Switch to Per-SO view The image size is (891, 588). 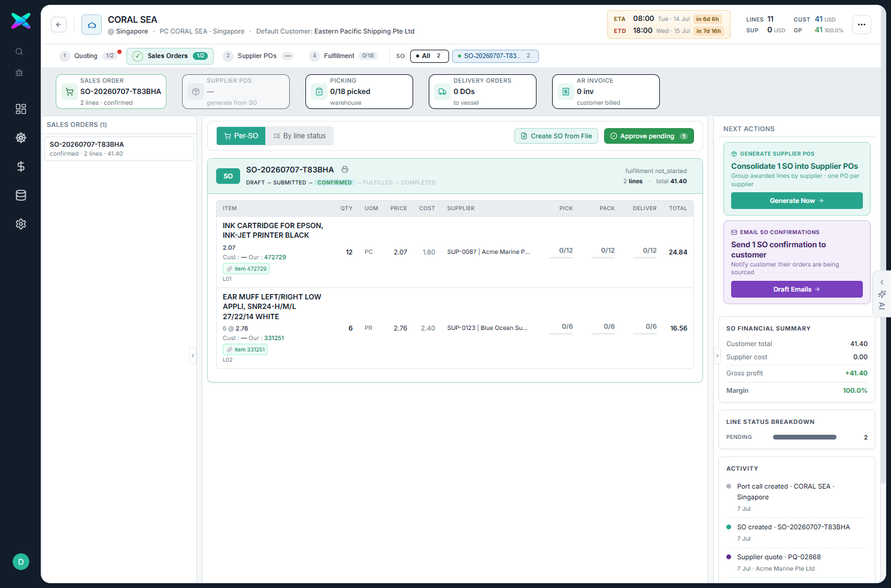pyautogui.click(x=241, y=136)
